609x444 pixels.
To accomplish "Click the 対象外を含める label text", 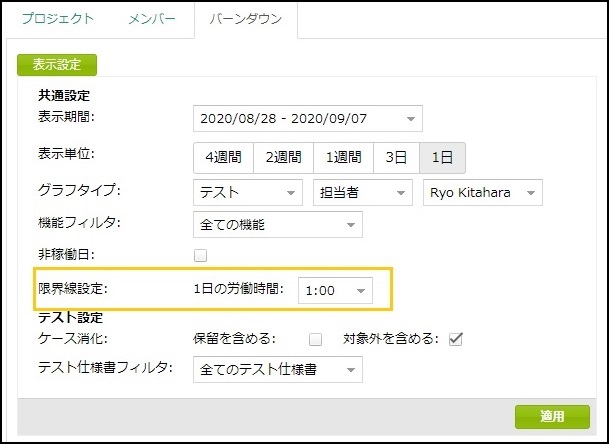I will [x=391, y=339].
